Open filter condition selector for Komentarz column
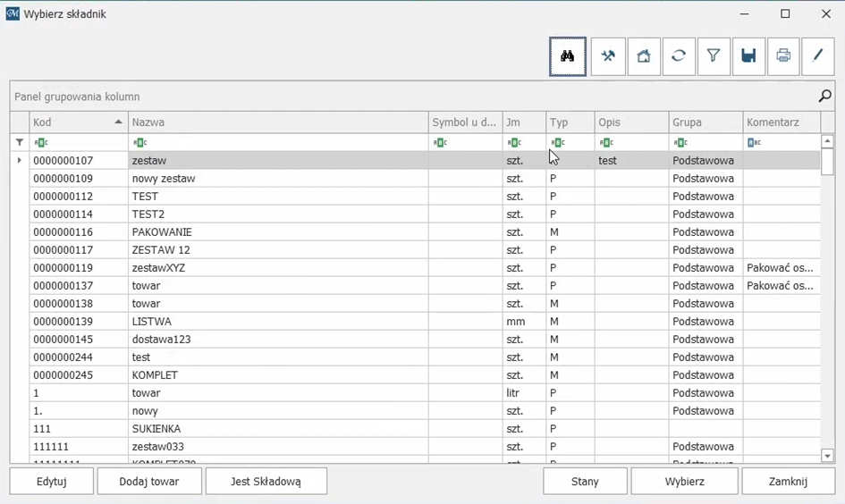Image resolution: width=845 pixels, height=504 pixels. coord(754,143)
